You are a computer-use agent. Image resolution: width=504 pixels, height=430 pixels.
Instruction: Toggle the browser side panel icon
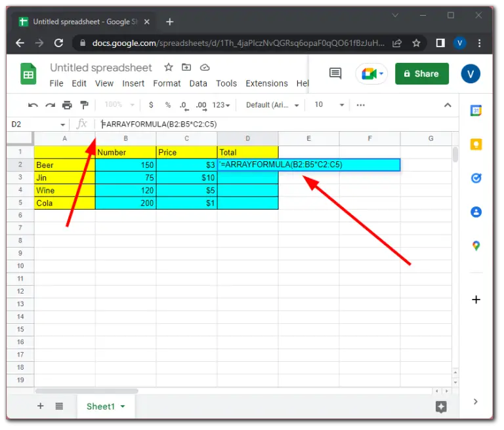coord(441,43)
